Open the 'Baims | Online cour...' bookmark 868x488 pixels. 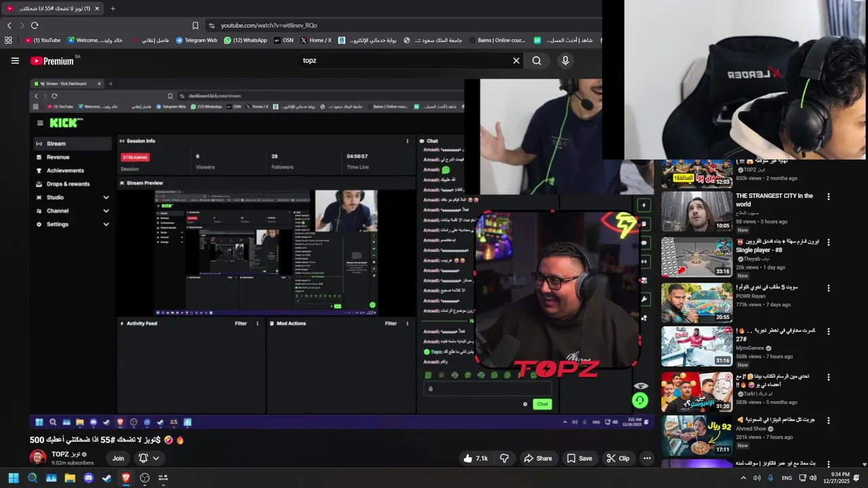497,40
